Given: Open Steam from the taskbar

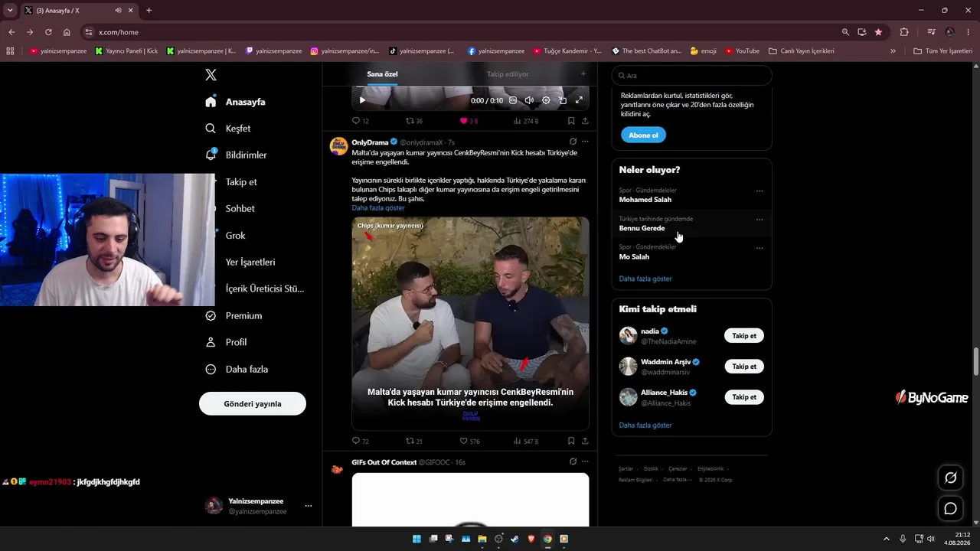Looking at the screenshot, I should point(514,539).
